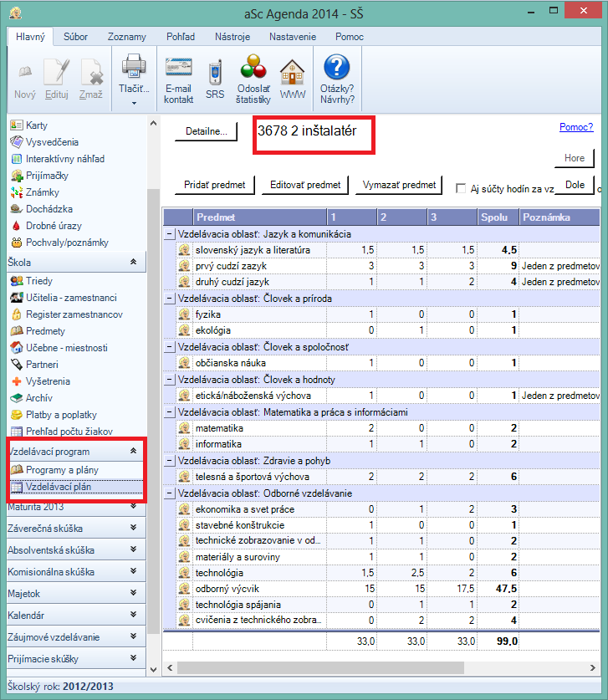608x700 pixels.
Task: Collapse Jazyk a komunikácia group
Action: (169, 234)
